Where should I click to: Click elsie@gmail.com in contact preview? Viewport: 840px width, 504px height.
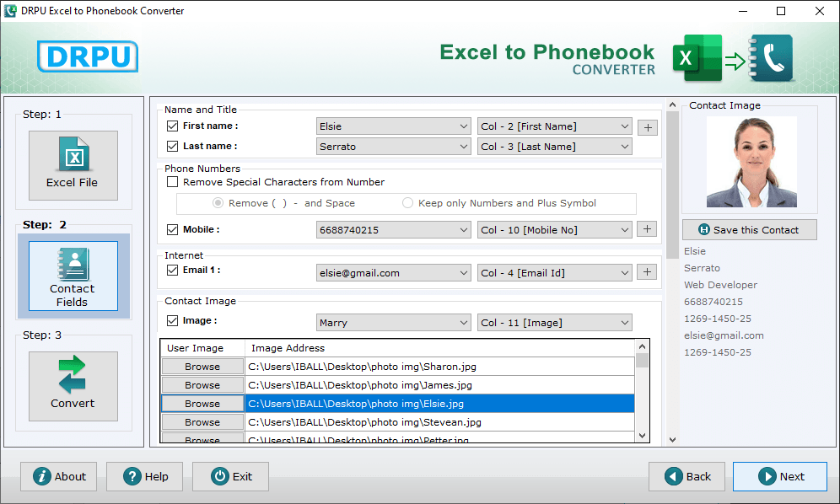pyautogui.click(x=724, y=335)
